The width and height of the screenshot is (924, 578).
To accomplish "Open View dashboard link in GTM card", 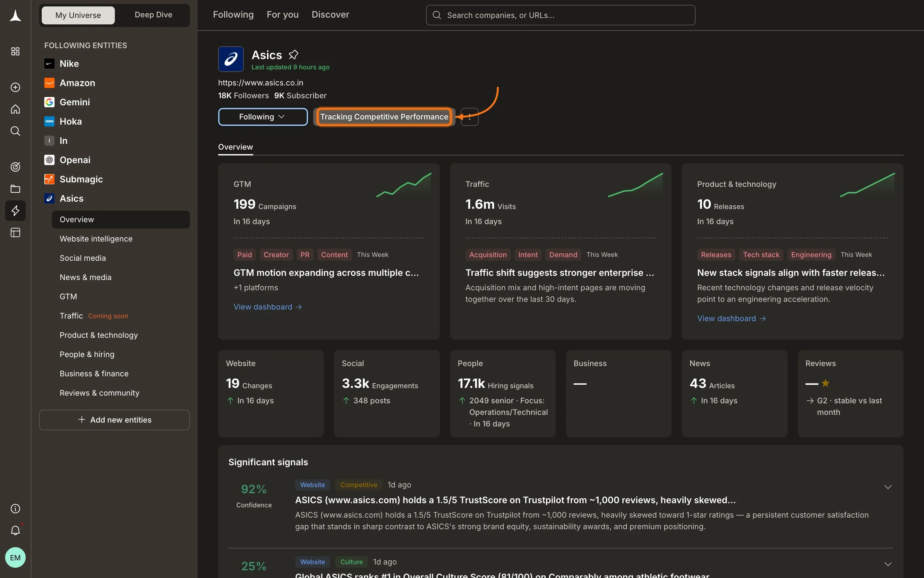I will pyautogui.click(x=268, y=307).
